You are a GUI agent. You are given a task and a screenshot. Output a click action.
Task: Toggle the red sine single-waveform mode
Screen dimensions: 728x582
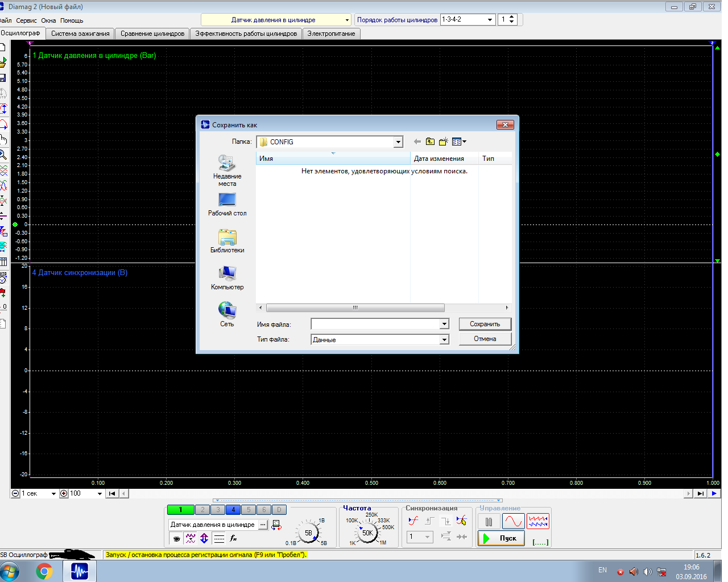(x=513, y=521)
